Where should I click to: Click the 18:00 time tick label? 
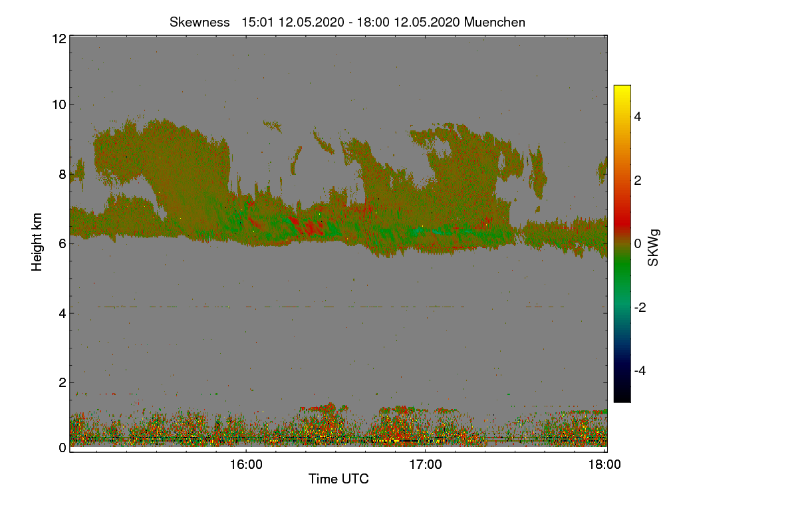(x=605, y=465)
